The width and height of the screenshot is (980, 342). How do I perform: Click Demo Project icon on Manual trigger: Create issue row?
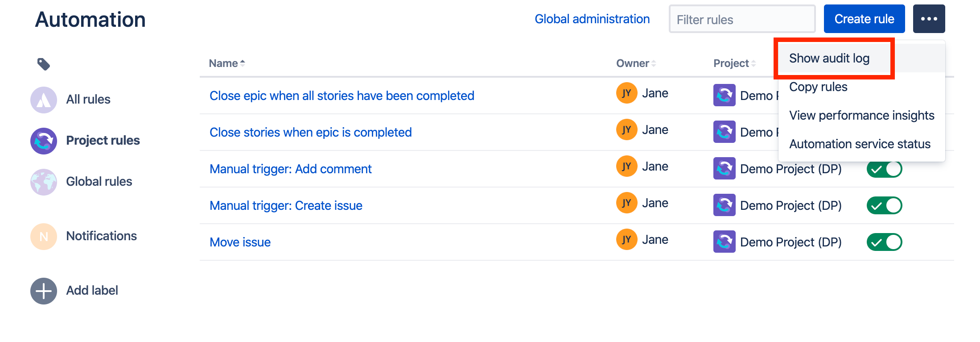tap(724, 205)
